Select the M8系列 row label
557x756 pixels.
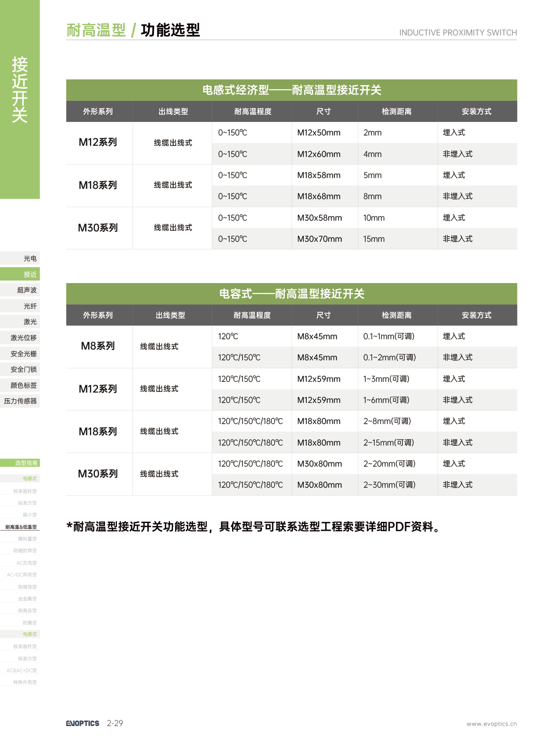[98, 346]
